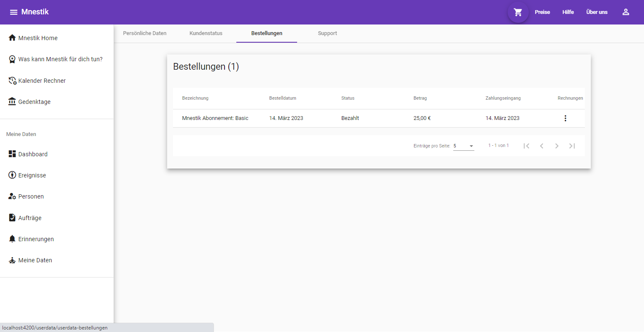Click the Preise link in header
644x332 pixels.
542,12
